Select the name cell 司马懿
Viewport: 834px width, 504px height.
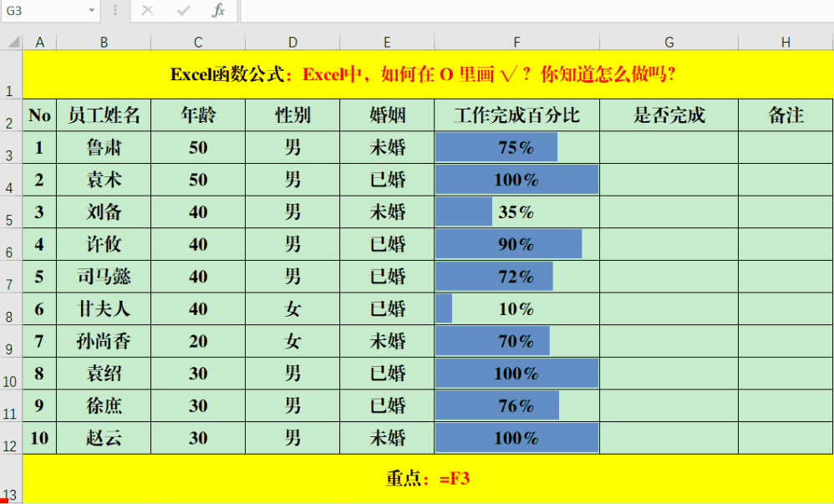(104, 277)
